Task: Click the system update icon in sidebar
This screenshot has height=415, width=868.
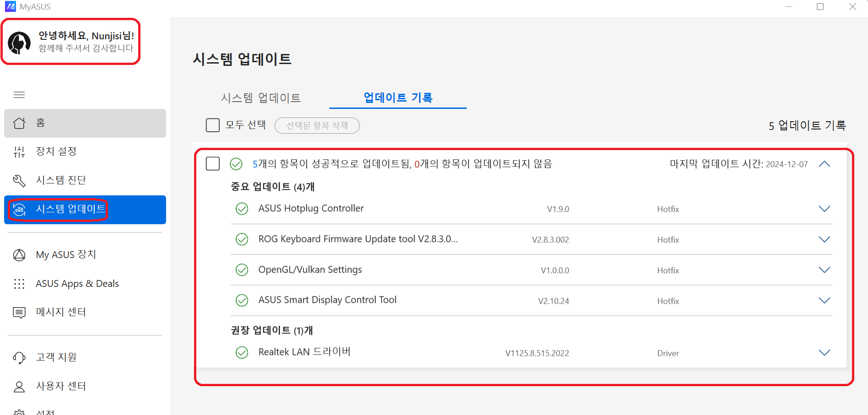Action: [19, 210]
